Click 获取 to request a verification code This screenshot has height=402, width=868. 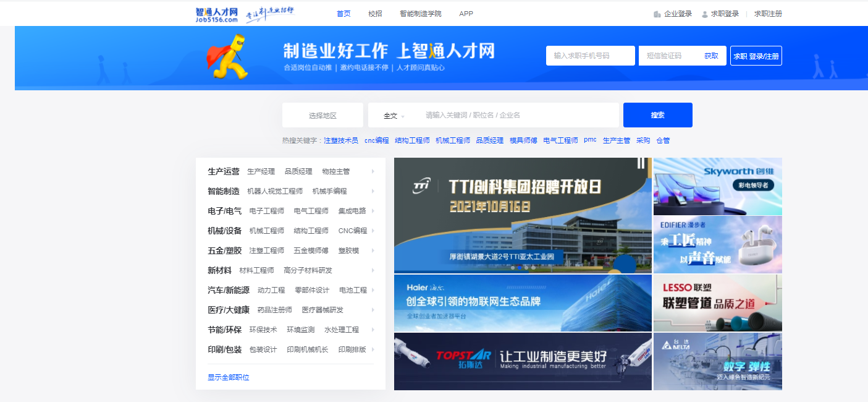712,56
